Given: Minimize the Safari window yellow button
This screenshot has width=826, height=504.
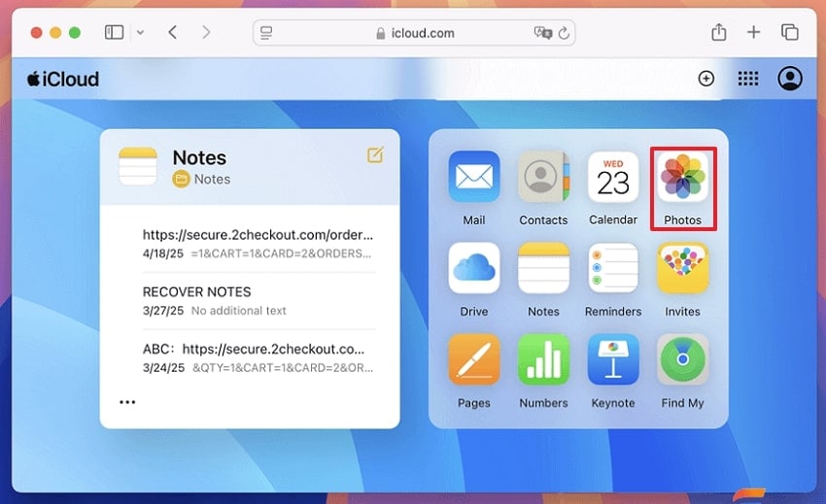Looking at the screenshot, I should pos(55,33).
